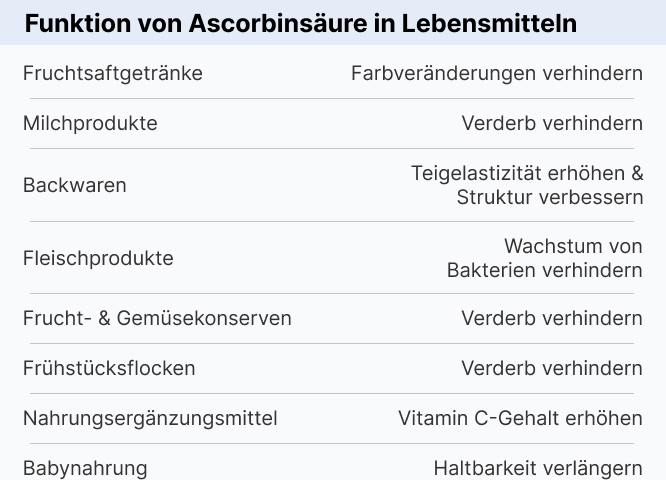Click the 'Haltbarkeit verlängern' text
666x480 pixels.
pyautogui.click(x=538, y=468)
